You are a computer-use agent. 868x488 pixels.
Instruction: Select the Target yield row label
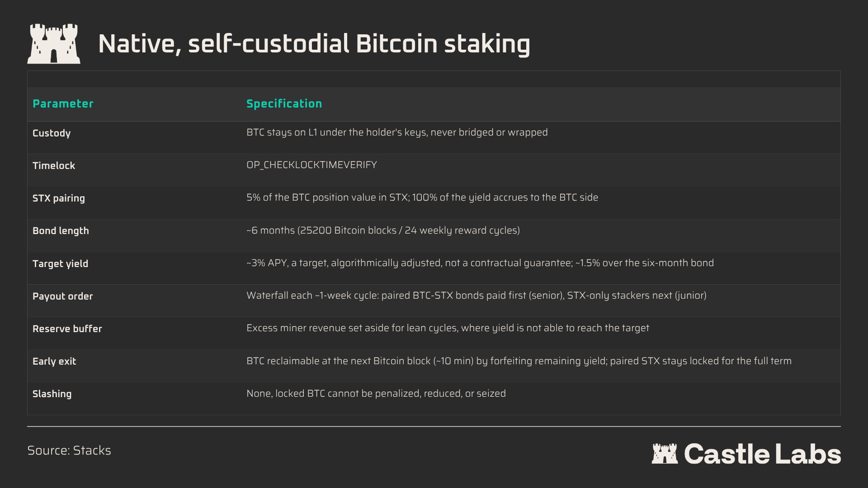[60, 264]
